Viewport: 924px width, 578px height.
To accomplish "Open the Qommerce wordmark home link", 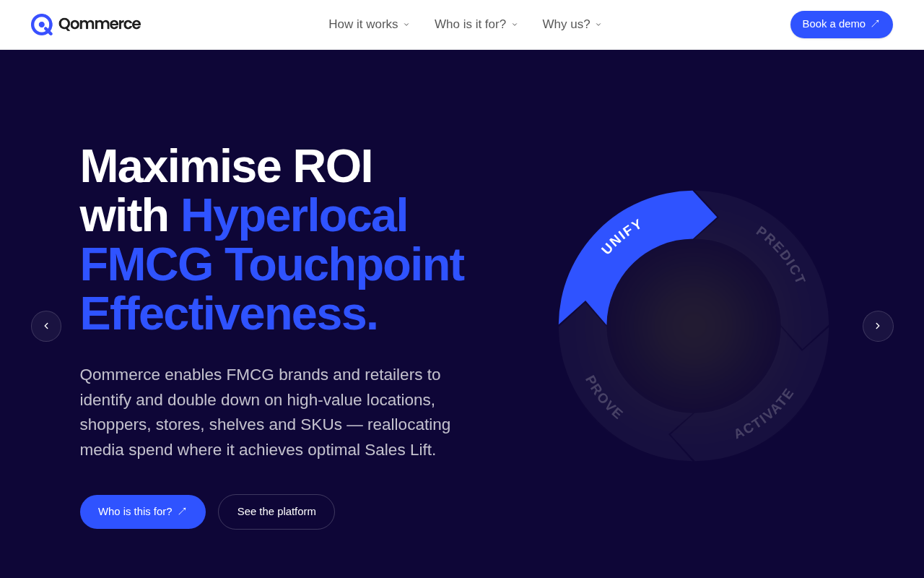I will tap(100, 24).
